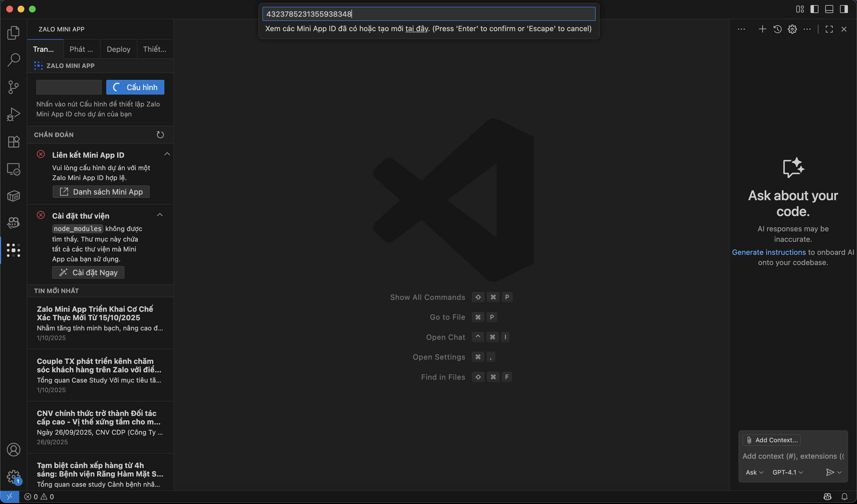Click the Mini App ID input field
857x504 pixels.
(68, 87)
